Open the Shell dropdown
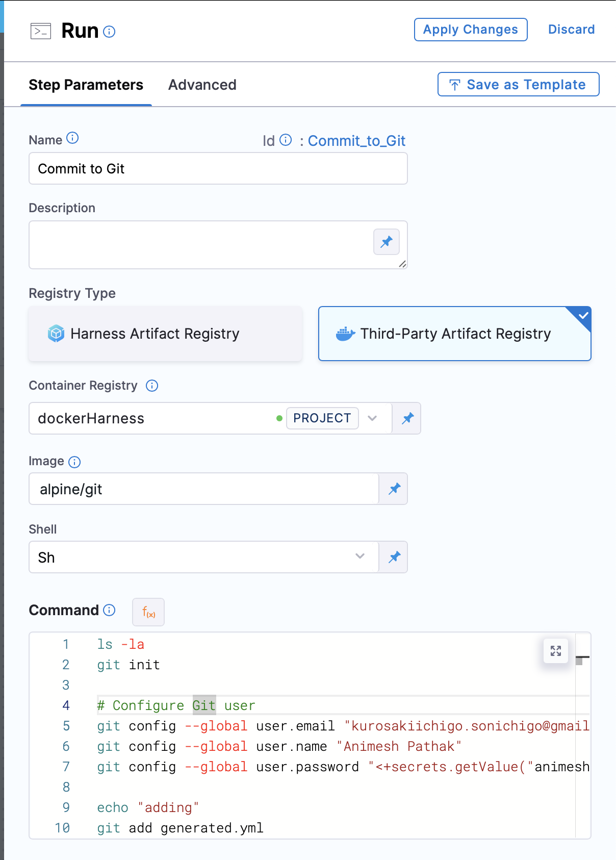 coord(360,557)
